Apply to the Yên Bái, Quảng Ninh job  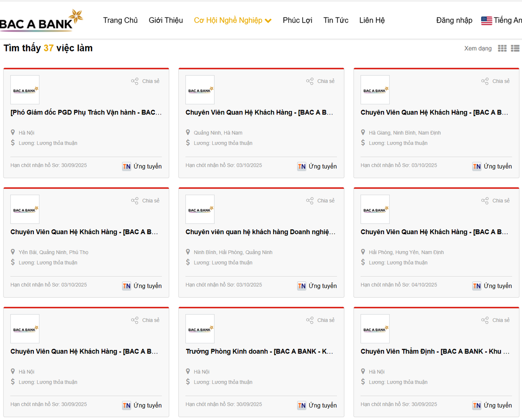pos(142,286)
